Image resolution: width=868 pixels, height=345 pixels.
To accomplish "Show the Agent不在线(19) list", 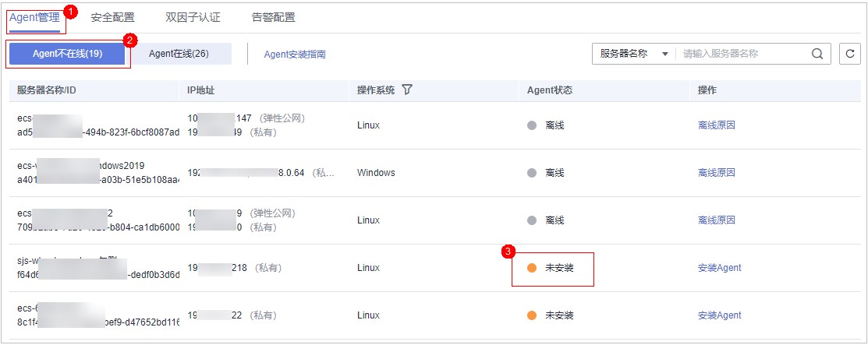I will point(67,54).
